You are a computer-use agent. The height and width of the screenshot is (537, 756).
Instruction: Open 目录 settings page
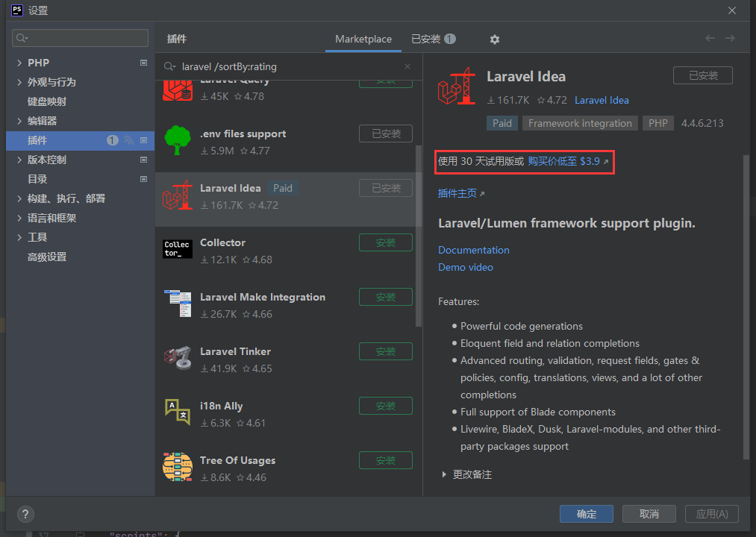pos(37,179)
